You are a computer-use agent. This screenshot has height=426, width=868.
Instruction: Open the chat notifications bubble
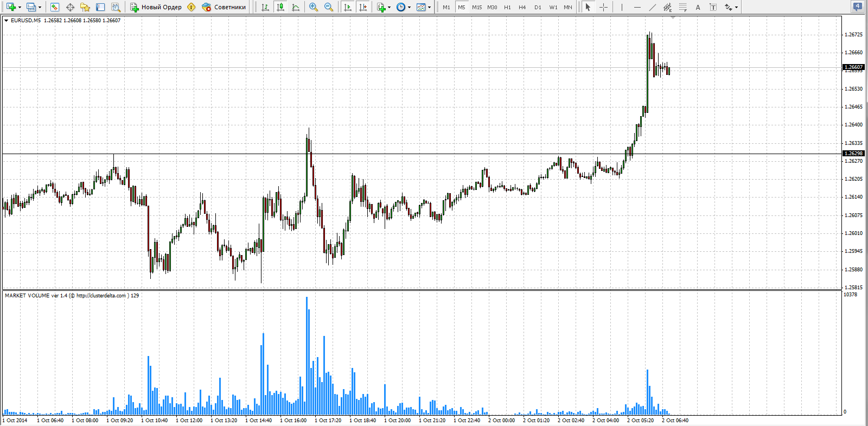coord(858,7)
